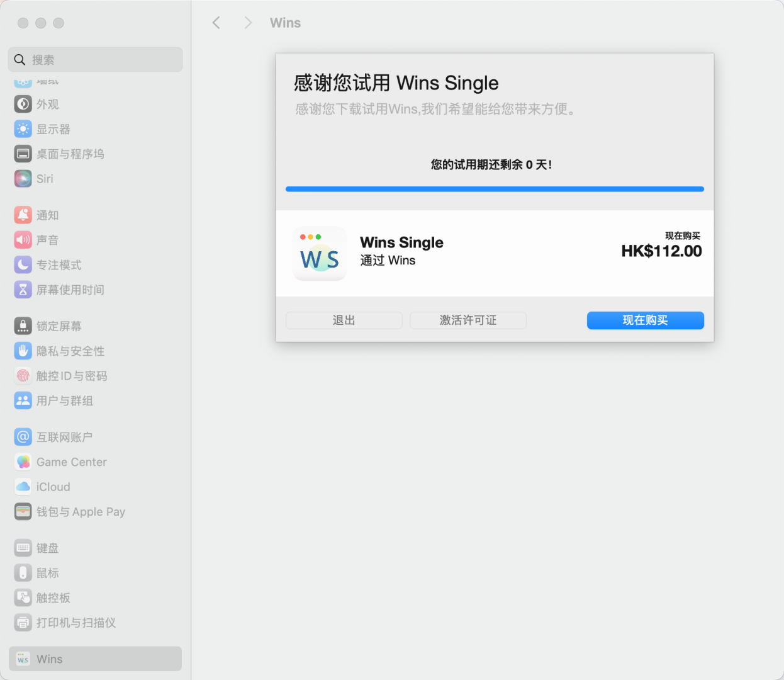Select the 触控板 sidebar label
This screenshot has width=784, height=680.
(x=53, y=598)
